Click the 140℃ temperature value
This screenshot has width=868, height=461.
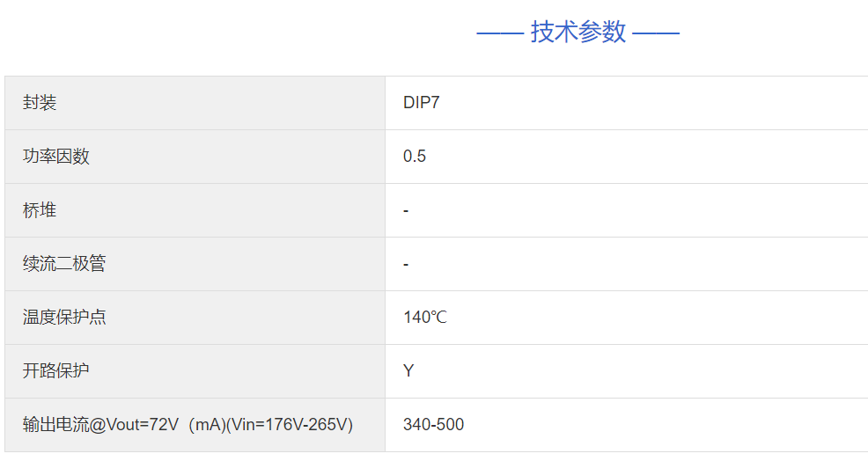(424, 318)
